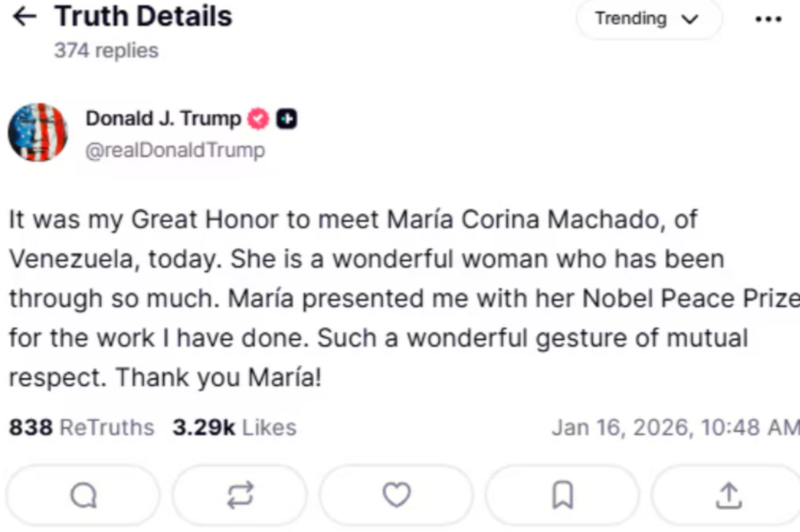
Task: Select the Truth+ badge beside the verification check
Action: 286,118
